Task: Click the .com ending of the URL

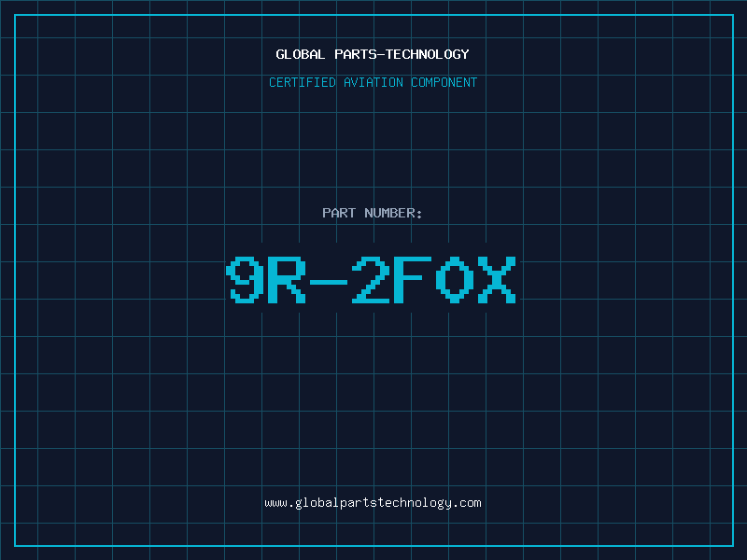Action: 466,503
